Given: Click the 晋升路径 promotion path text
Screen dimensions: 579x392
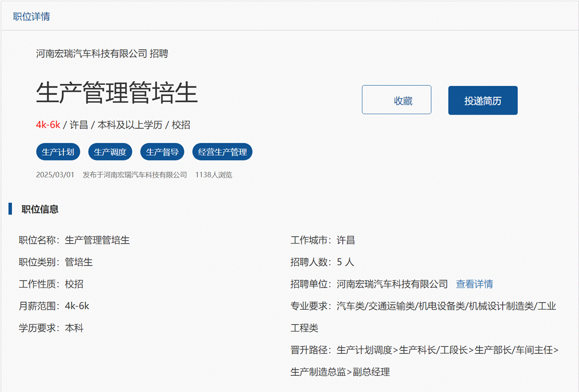Looking at the screenshot, I should click(447, 350).
